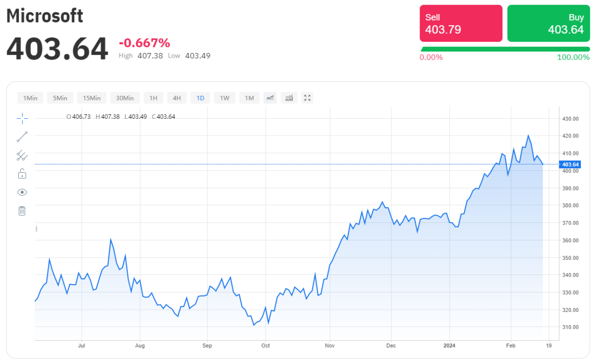The height and width of the screenshot is (364, 595).
Task: Click the green Buy 403.64 button
Action: point(549,23)
